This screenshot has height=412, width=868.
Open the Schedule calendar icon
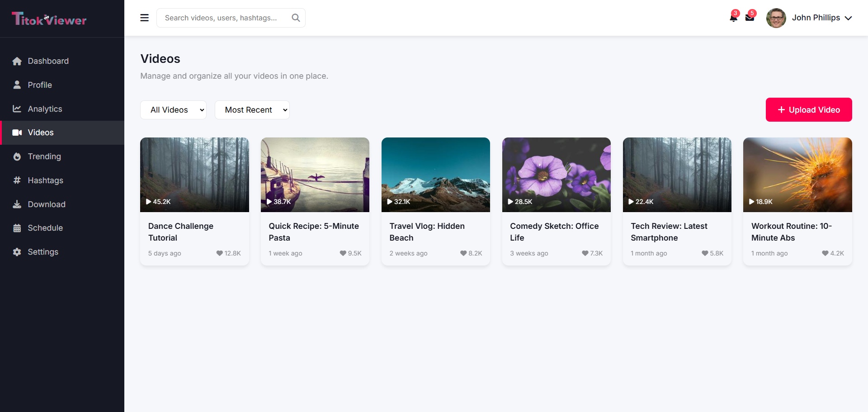tap(17, 228)
